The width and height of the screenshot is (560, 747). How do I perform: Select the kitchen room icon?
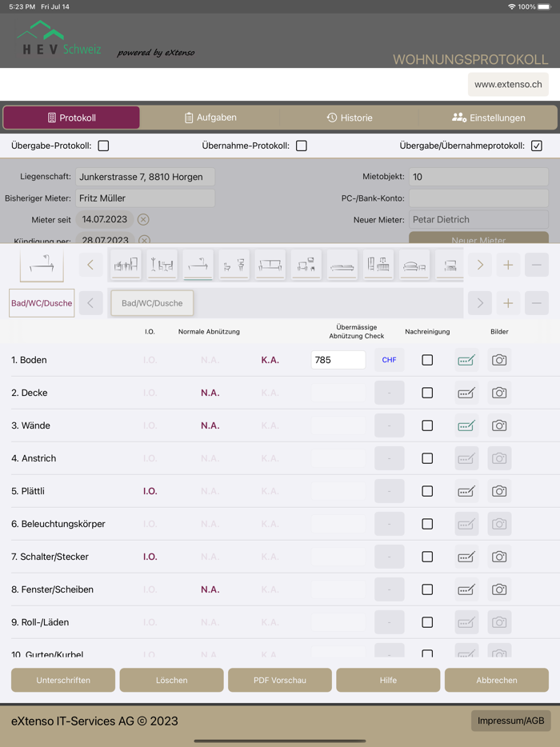tap(126, 265)
